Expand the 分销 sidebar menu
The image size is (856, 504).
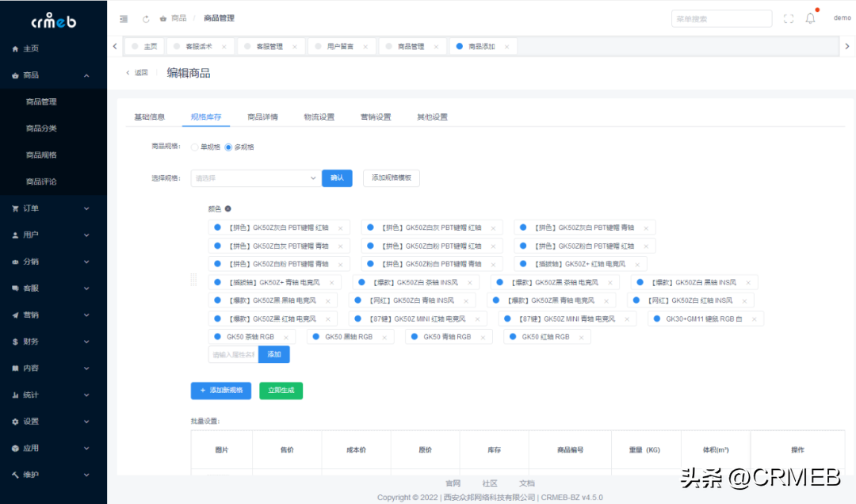[53, 262]
